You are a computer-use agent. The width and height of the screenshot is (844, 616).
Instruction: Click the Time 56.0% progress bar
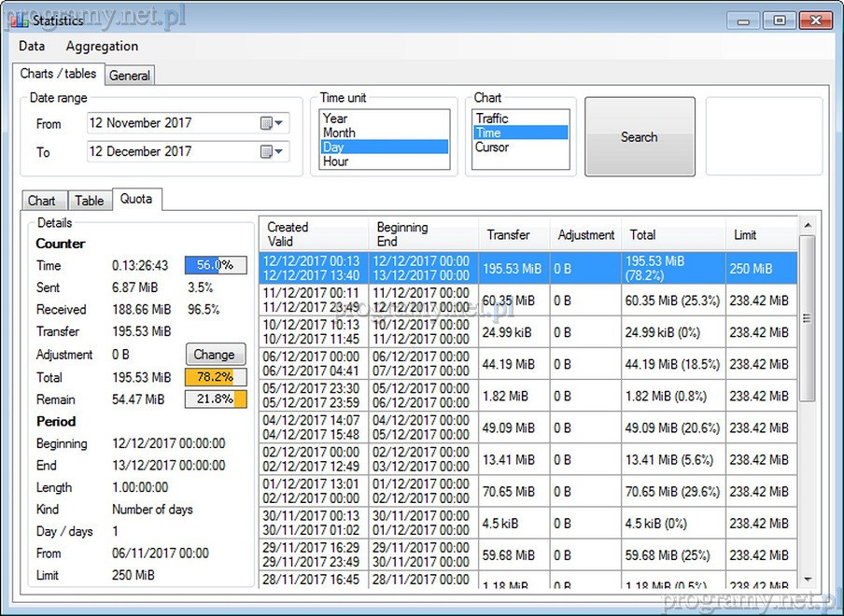click(x=216, y=265)
